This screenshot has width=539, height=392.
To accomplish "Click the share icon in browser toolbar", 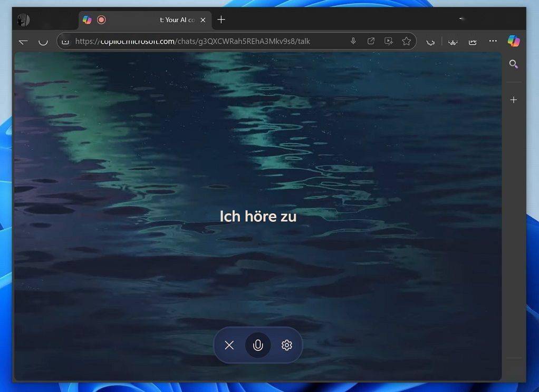I will point(473,42).
